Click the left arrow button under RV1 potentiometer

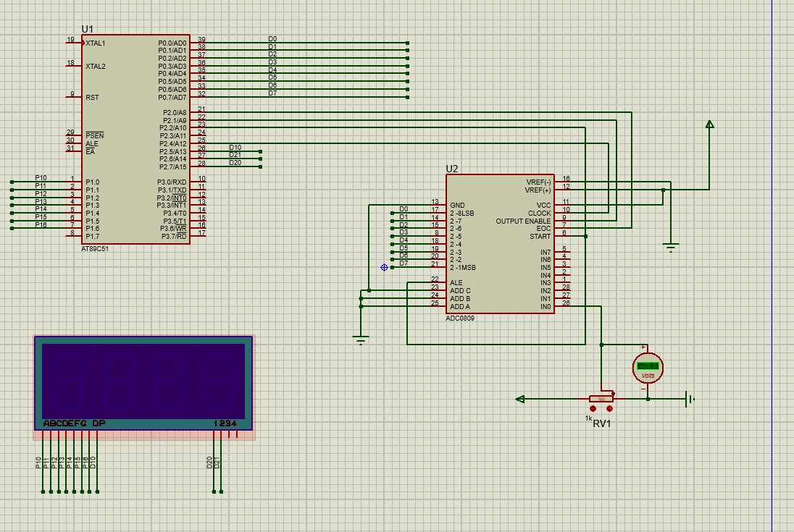593,409
